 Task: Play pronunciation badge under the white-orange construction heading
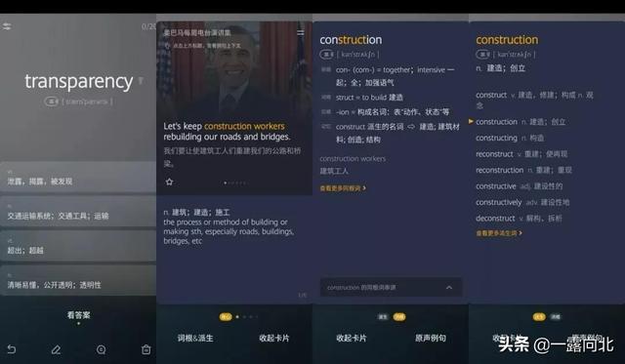(x=326, y=55)
